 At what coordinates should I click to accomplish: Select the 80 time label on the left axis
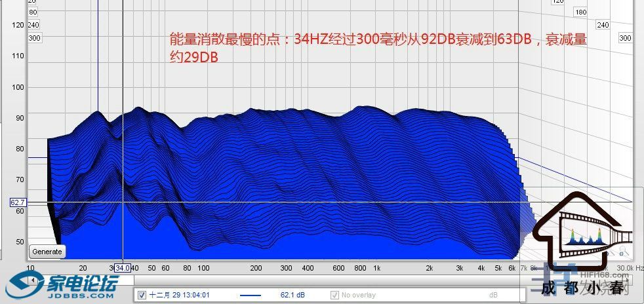coord(34,12)
